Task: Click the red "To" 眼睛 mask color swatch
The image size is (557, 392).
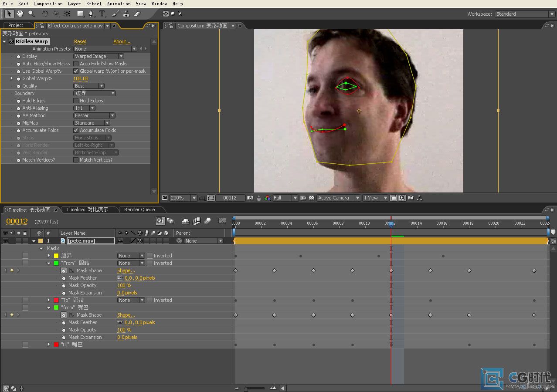Action: pos(56,300)
